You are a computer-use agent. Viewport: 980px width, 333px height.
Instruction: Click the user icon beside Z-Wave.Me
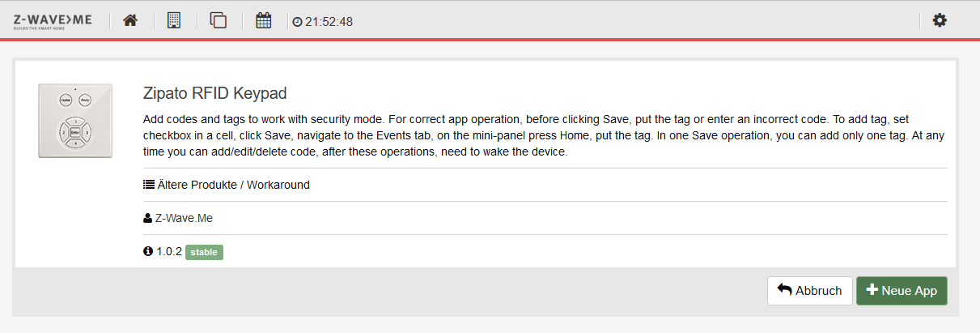click(x=147, y=218)
